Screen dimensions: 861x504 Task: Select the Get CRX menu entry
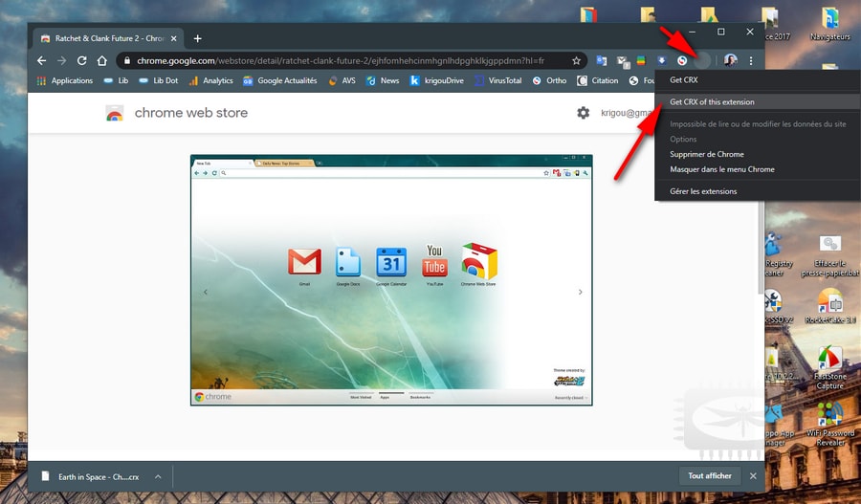[x=758, y=79]
